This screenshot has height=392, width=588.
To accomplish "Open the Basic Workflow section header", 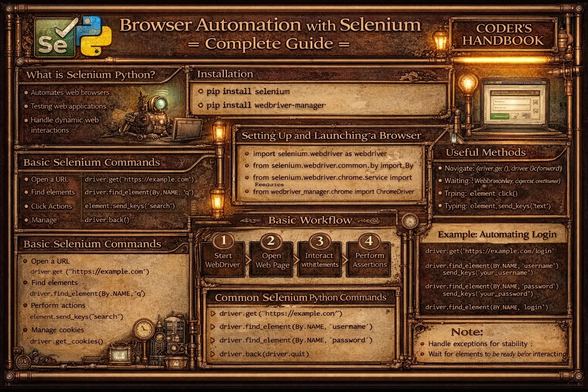I will tap(310, 220).
